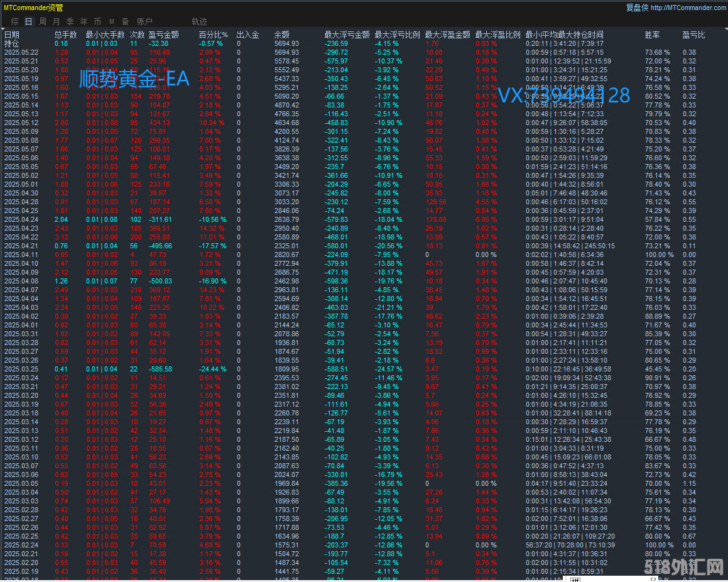Open the 季 quarterly tab
The height and width of the screenshot is (582, 728).
(x=70, y=21)
